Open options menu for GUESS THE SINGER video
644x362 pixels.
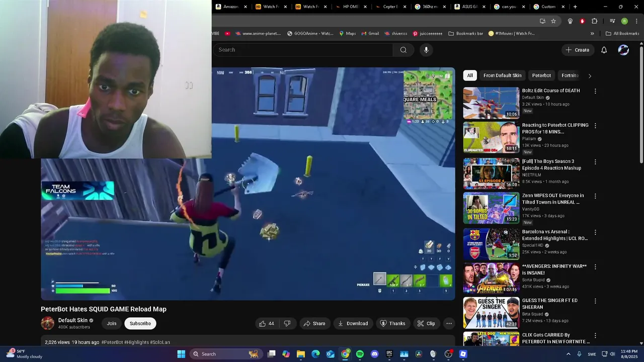(x=595, y=301)
